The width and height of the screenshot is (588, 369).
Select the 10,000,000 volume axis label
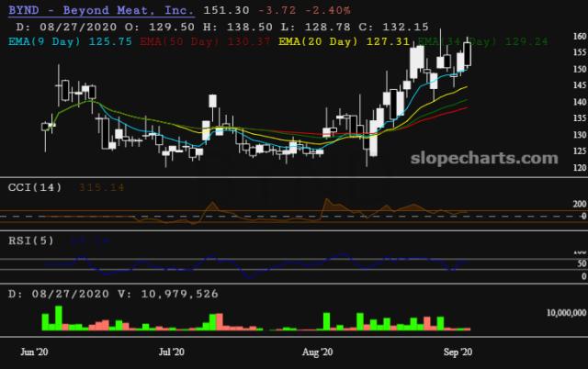click(566, 313)
